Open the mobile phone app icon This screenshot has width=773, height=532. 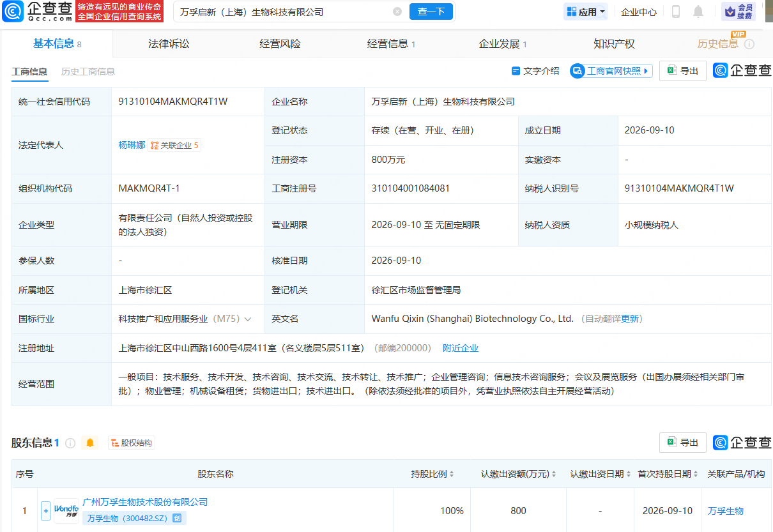pyautogui.click(x=676, y=11)
